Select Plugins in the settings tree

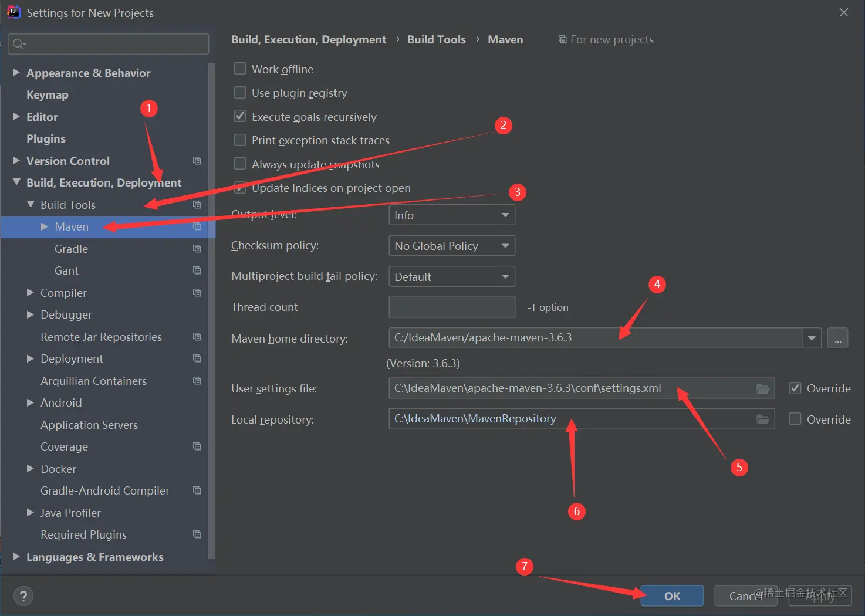point(46,138)
